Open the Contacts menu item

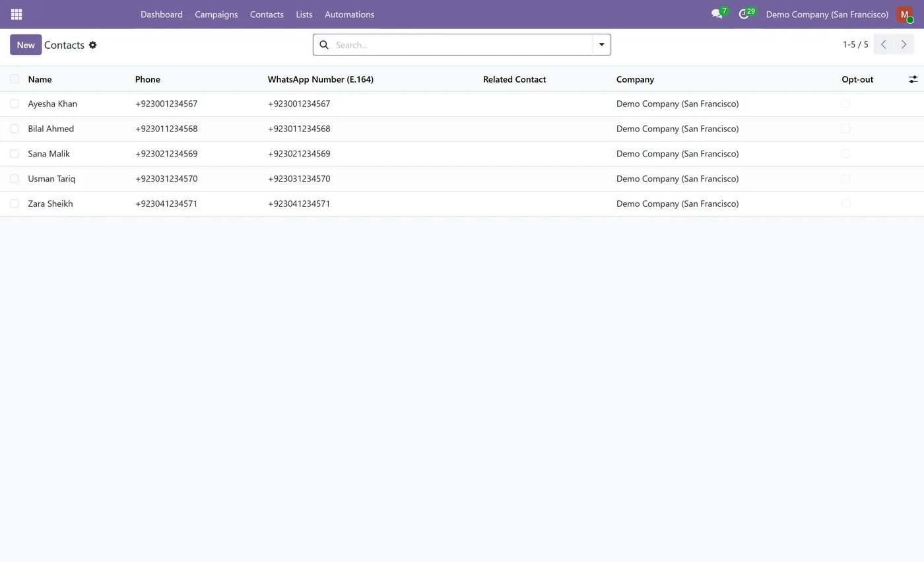(267, 15)
